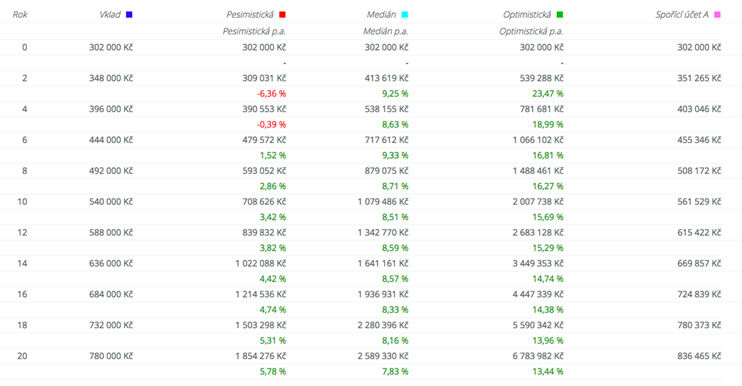Image resolution: width=742 pixels, height=386 pixels.
Task: Select the Pesimistická column header
Action: pos(250,15)
